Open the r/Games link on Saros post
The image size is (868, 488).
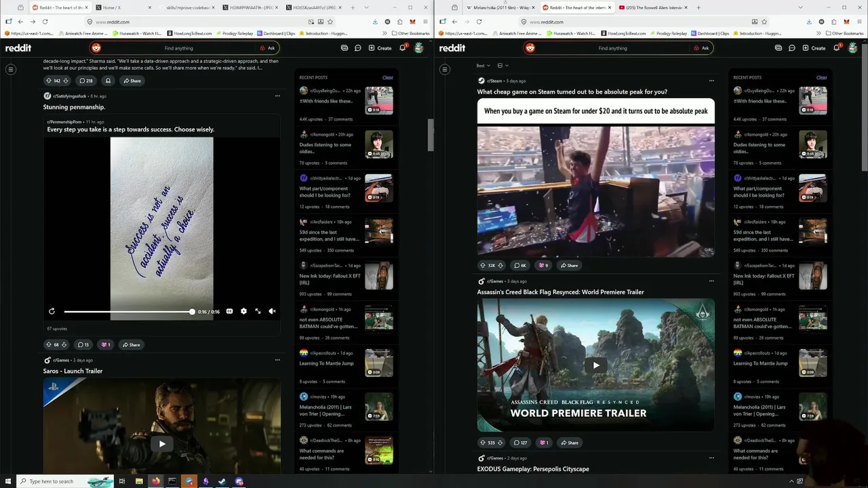(62, 360)
